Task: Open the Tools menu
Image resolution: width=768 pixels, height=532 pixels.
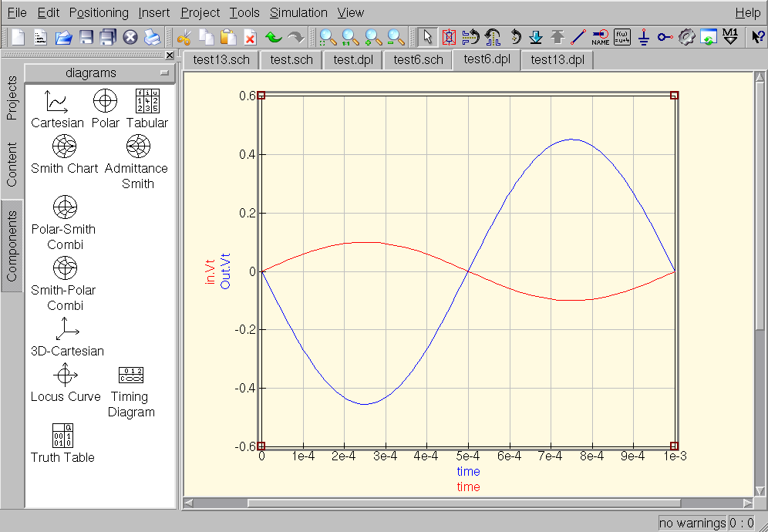Action: point(244,12)
